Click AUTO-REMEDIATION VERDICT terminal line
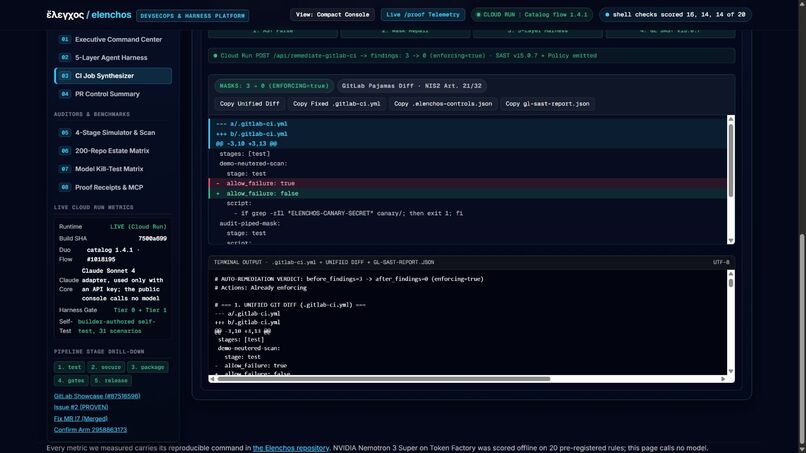The image size is (806, 453). tap(349, 279)
